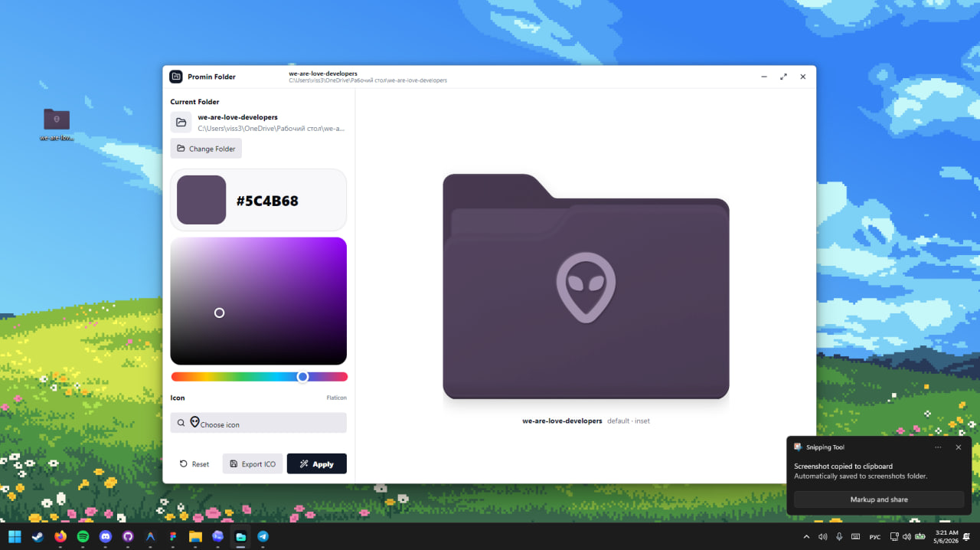Reset the folder customization
Screen dimensions: 980x550
tap(194, 464)
